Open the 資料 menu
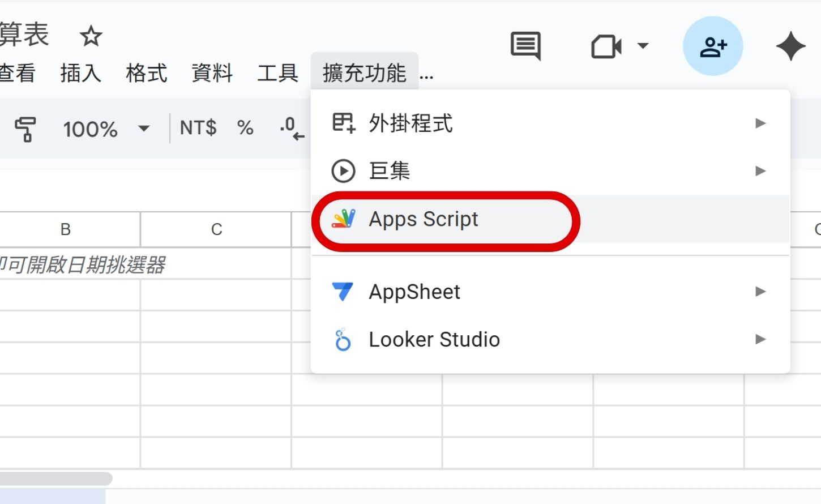This screenshot has height=504, width=821. [x=212, y=72]
